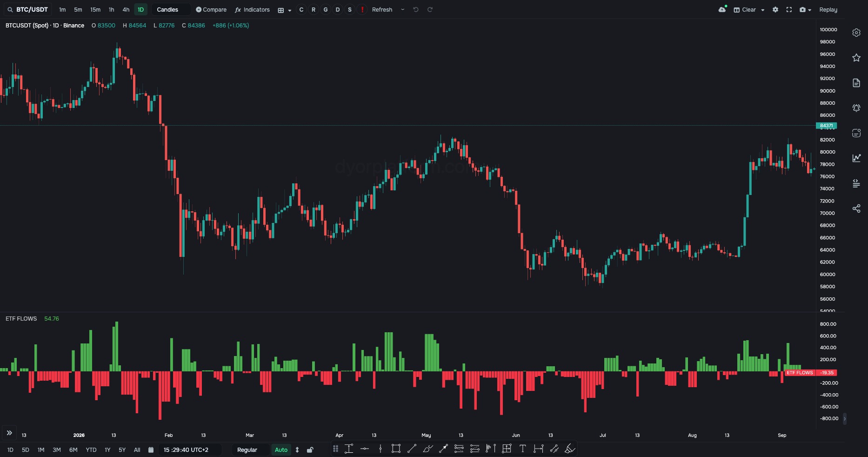Toggle the R circle button

314,9
